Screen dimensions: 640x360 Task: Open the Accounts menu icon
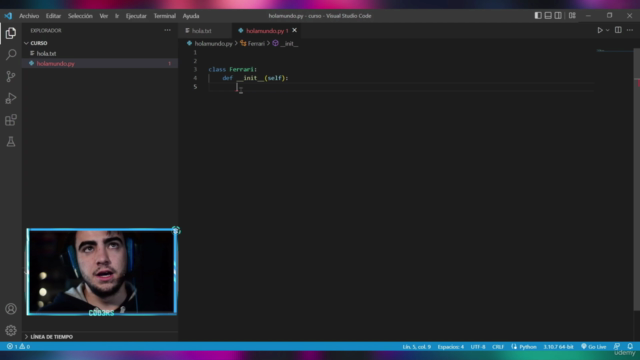click(x=11, y=309)
